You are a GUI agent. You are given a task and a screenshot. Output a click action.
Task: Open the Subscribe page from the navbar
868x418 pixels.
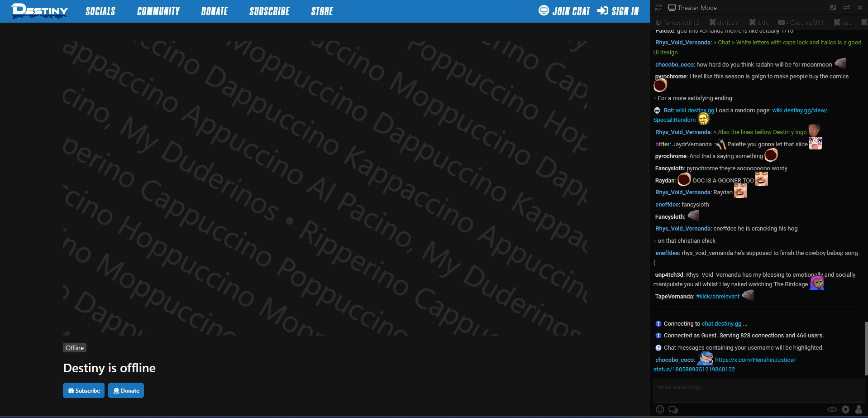pos(269,11)
